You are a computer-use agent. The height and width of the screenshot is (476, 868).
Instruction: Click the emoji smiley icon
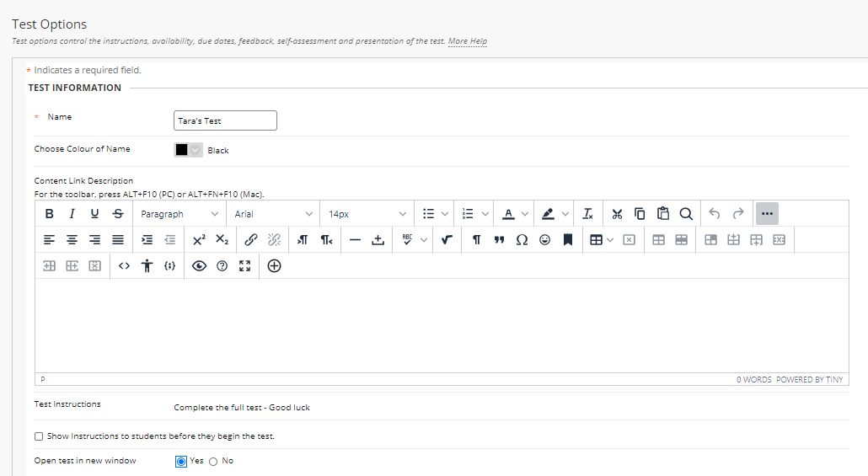click(x=545, y=240)
